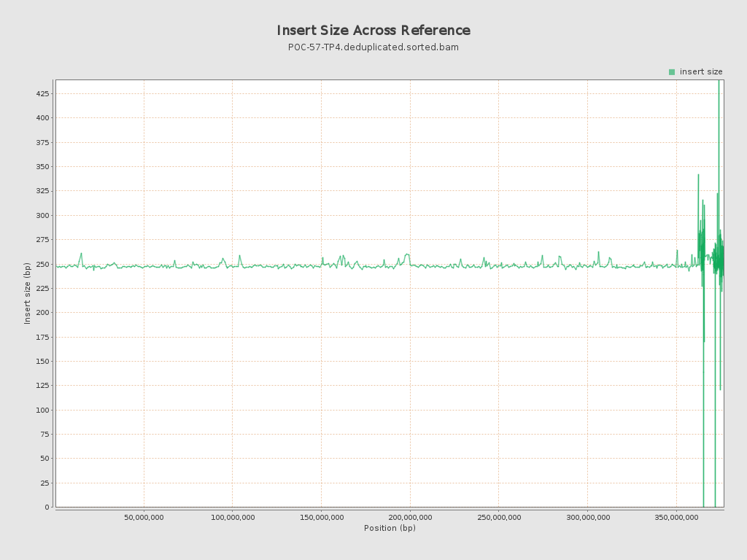Select the 'insert size' legend label

pyautogui.click(x=701, y=71)
